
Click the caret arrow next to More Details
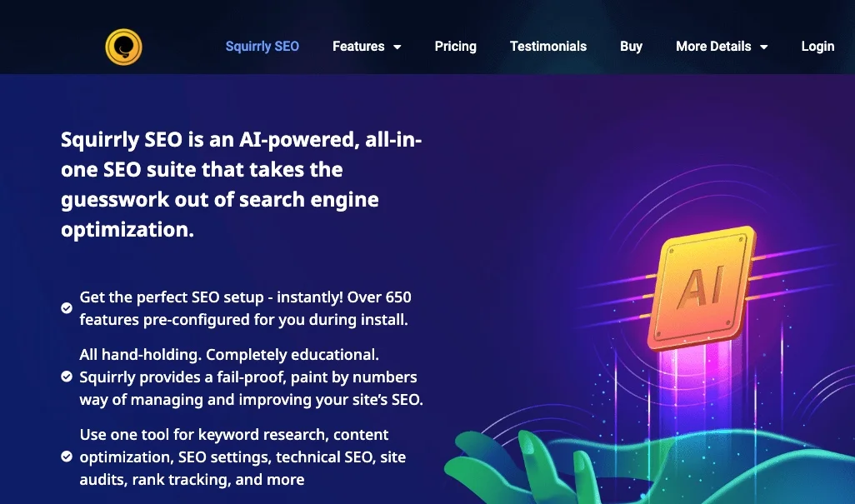pyautogui.click(x=763, y=47)
